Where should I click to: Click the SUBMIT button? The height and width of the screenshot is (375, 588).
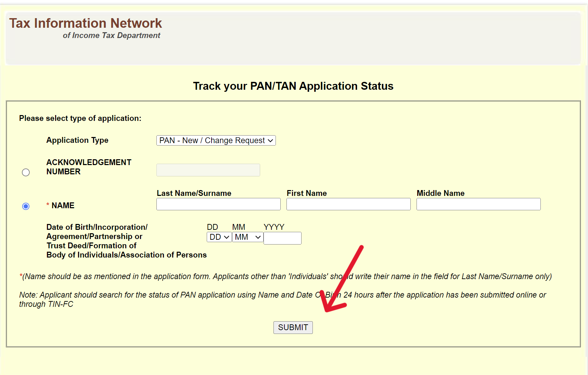point(293,327)
